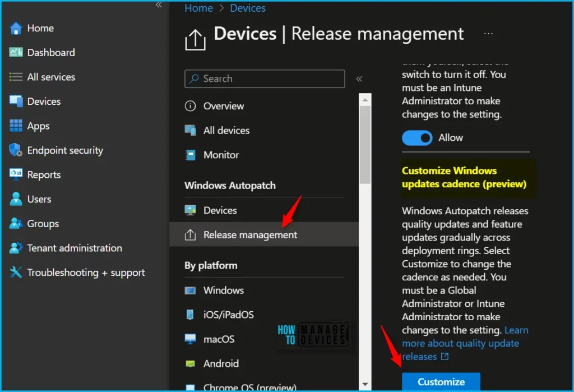Open Users in left navigation
This screenshot has width=574, height=392.
[39, 199]
